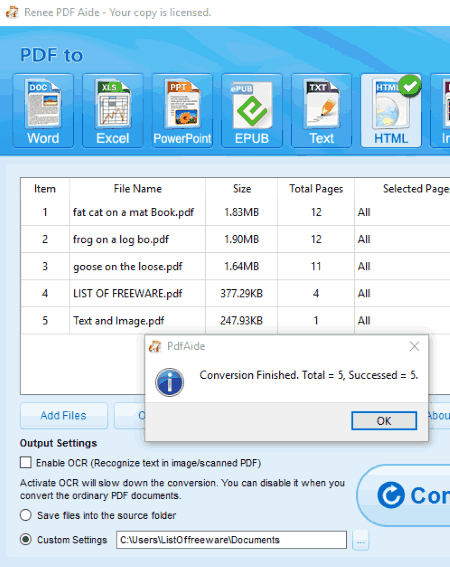The width and height of the screenshot is (450, 567).
Task: Click OK in the PdfAide dialog
Action: point(384,421)
